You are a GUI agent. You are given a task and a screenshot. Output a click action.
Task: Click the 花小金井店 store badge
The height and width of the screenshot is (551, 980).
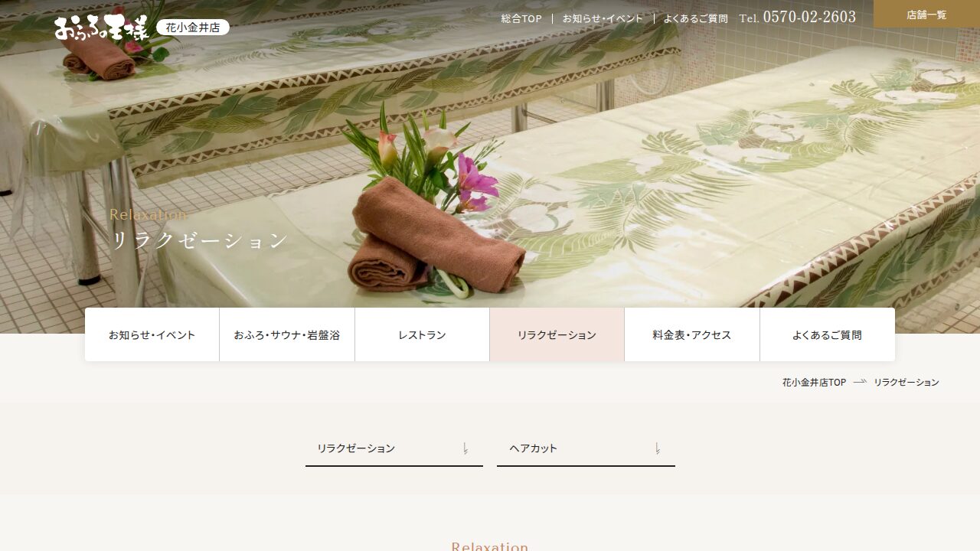[x=193, y=28]
